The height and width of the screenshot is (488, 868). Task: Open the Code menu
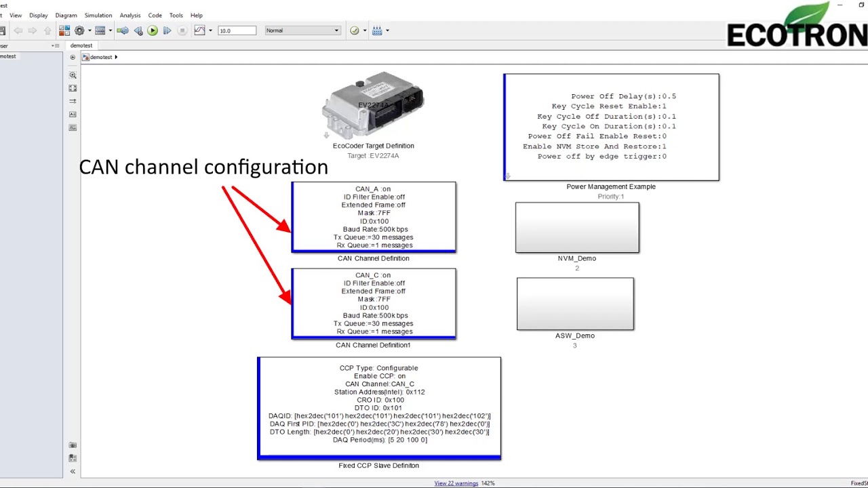(155, 15)
